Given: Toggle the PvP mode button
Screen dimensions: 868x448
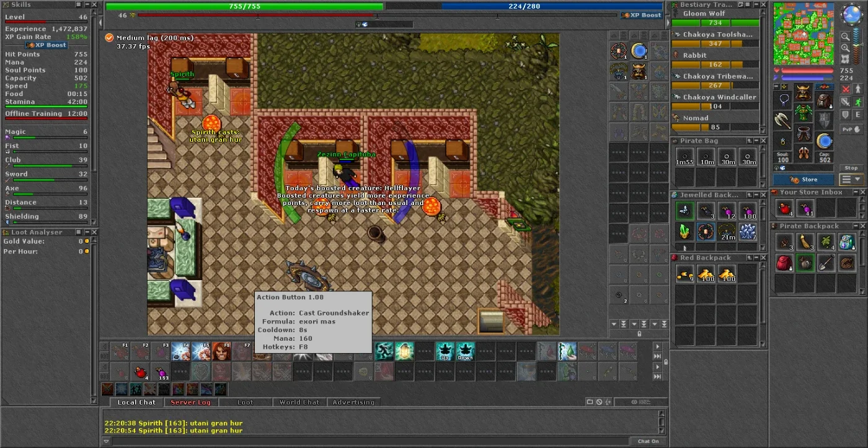Looking at the screenshot, I should [851, 129].
